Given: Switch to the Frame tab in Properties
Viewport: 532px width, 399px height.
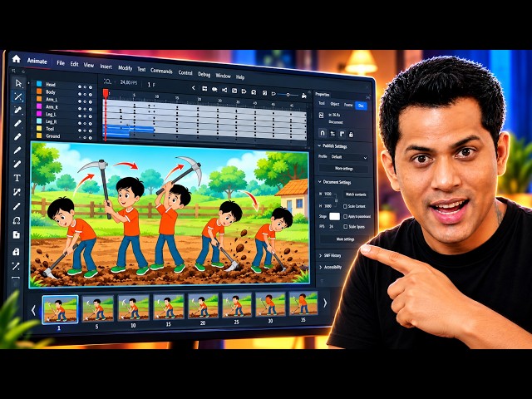Looking at the screenshot, I should point(348,105).
